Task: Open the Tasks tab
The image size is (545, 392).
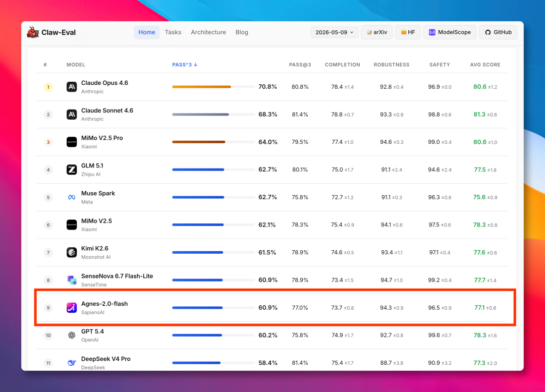Action: pyautogui.click(x=173, y=32)
